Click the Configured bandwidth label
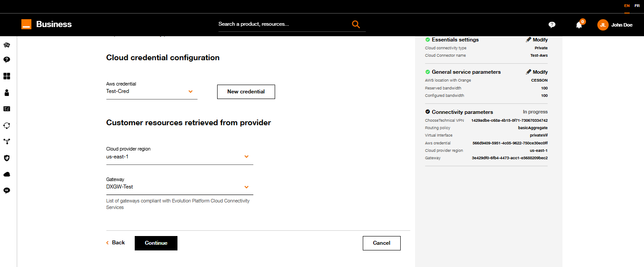This screenshot has height=267, width=644. tap(444, 96)
